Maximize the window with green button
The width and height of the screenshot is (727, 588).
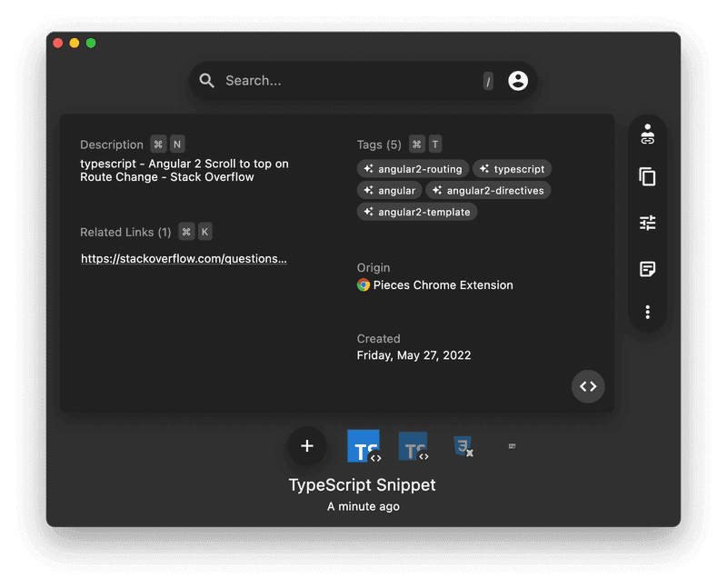coord(91,43)
